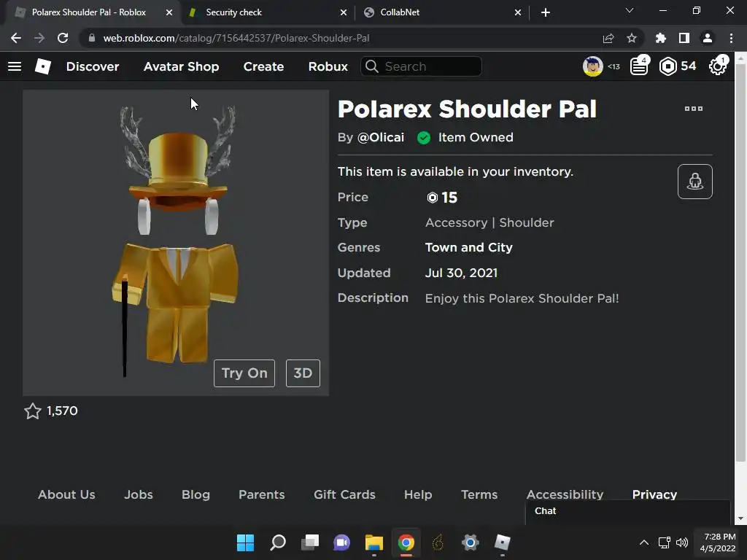Image resolution: width=747 pixels, height=560 pixels.
Task: Click the browser forward arrow
Action: coord(39,38)
